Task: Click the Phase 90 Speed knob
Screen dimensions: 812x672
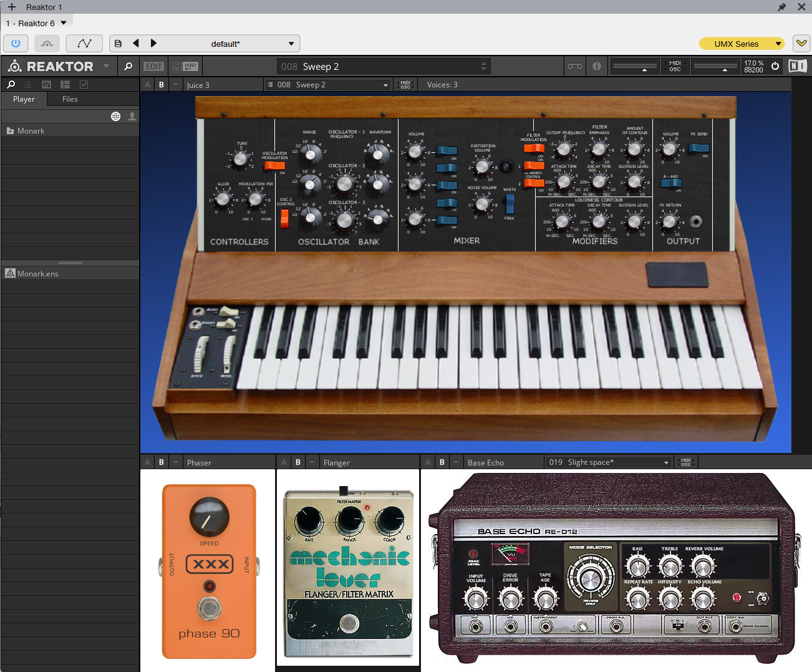Action: point(210,517)
